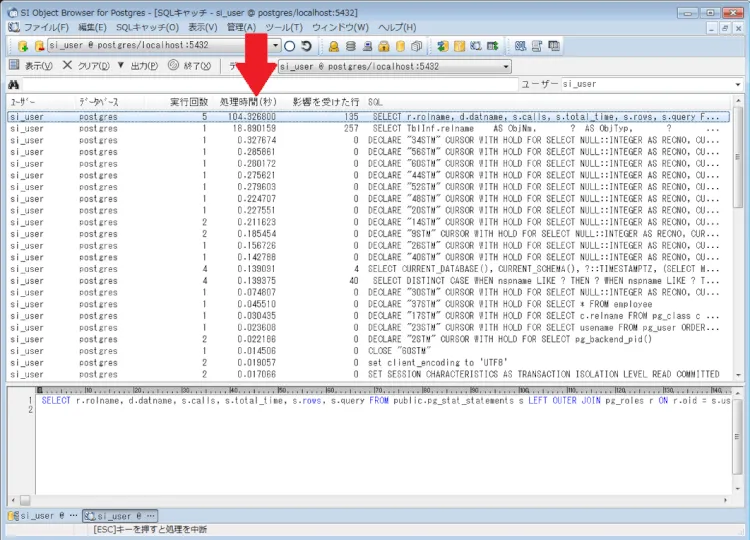Switch to the first si_user @ window tab
Screen dimensions: 750x540
(x=43, y=516)
